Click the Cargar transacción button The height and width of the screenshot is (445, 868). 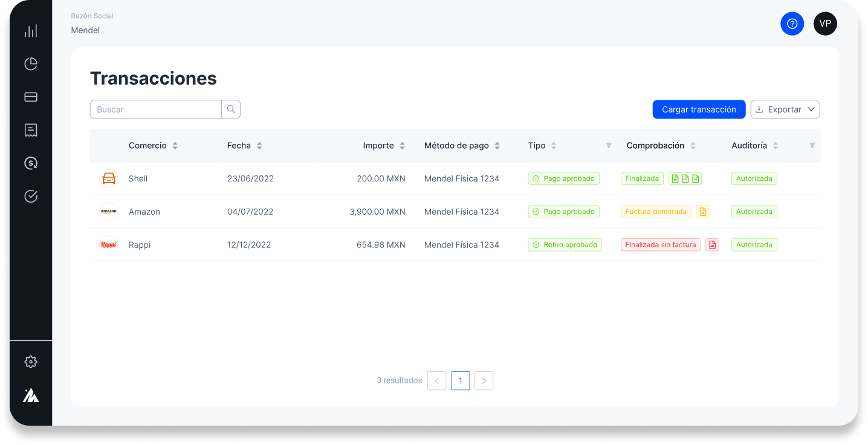(699, 109)
